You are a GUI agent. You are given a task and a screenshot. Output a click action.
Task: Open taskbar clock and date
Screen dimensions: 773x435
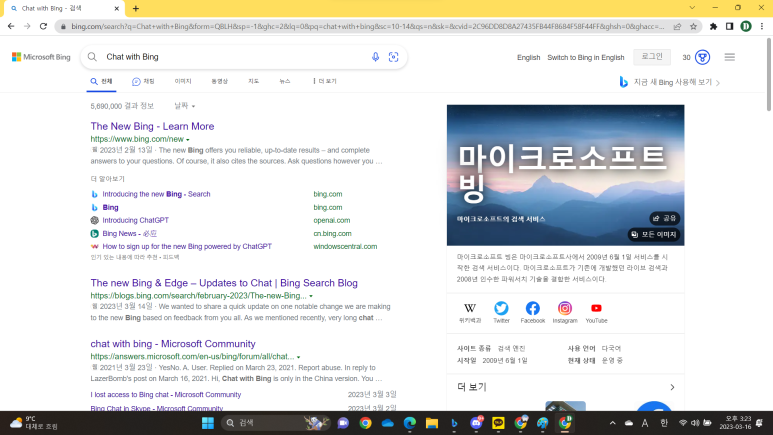pos(735,423)
